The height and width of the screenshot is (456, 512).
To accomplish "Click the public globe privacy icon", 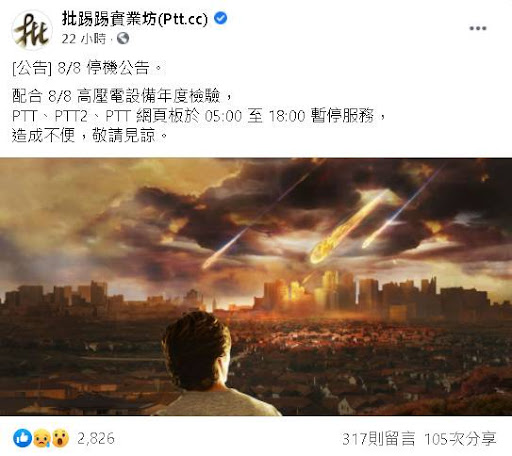I will 123,38.
